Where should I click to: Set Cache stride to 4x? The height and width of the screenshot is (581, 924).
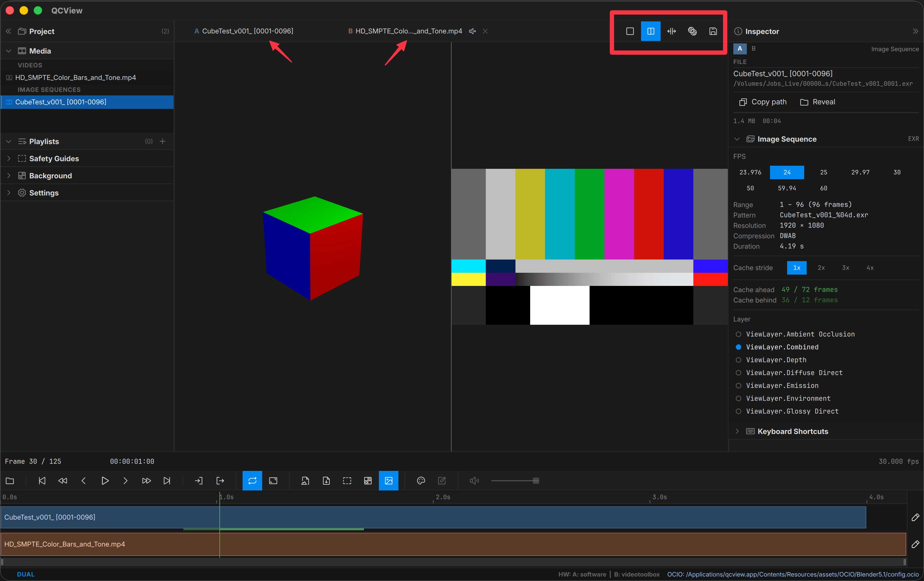pos(870,268)
